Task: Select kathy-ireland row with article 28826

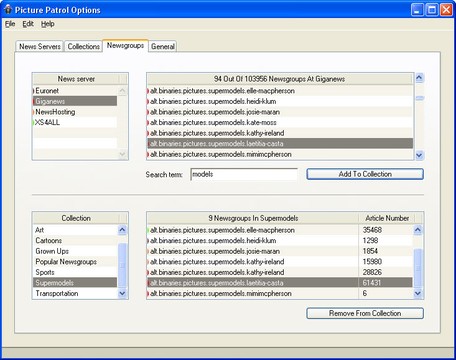Action: [x=253, y=272]
